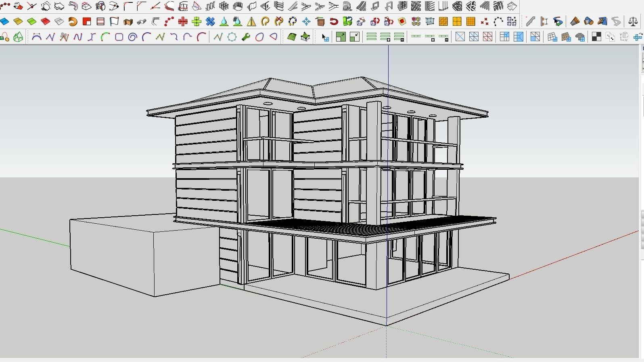Click the flag-shaped surface icon
Screen dimensions: 644x362
click(x=114, y=21)
